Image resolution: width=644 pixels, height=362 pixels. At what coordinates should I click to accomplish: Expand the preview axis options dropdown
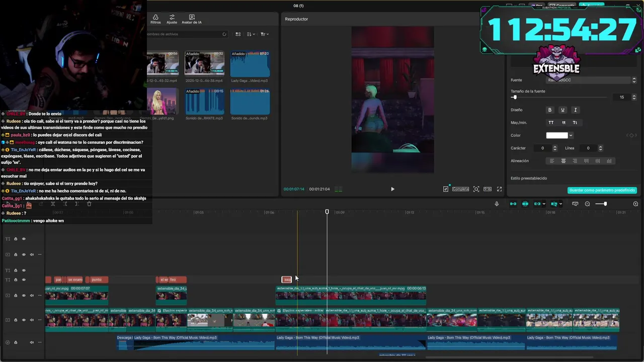[x=560, y=204]
